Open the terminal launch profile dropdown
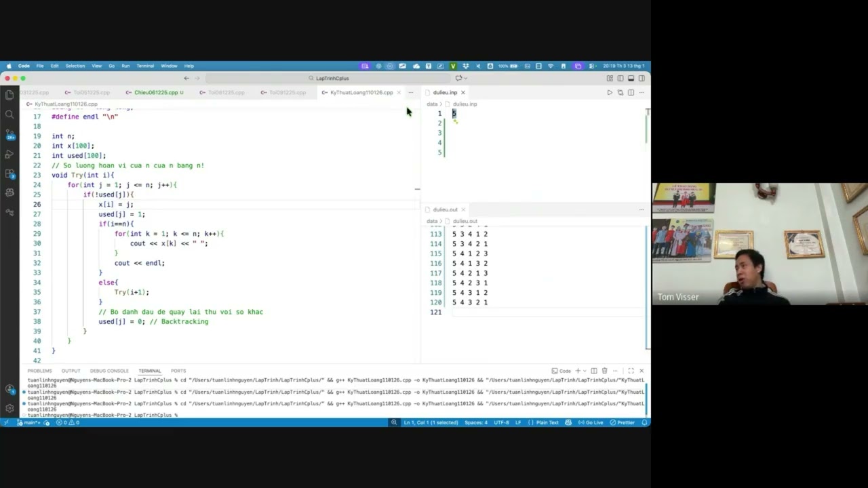Screen dimensions: 868x488 [585, 371]
